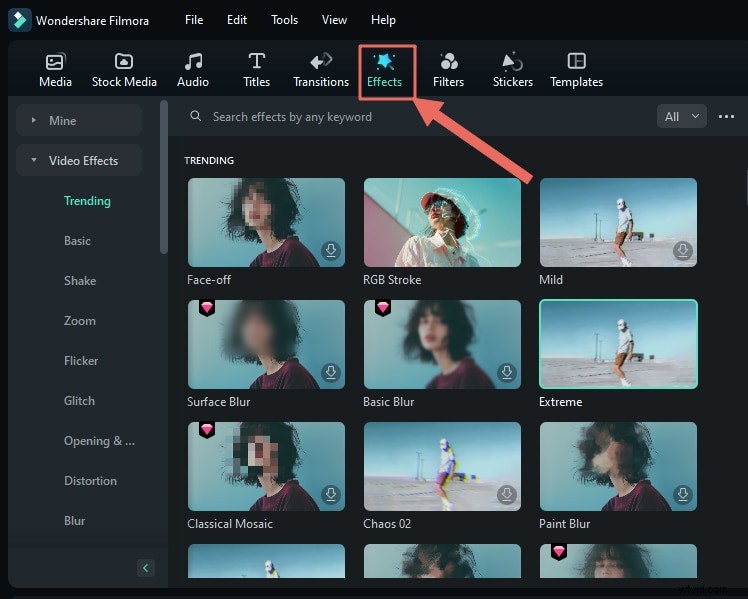The height and width of the screenshot is (599, 748).
Task: Collapse the Video Effects section
Action: pos(34,161)
